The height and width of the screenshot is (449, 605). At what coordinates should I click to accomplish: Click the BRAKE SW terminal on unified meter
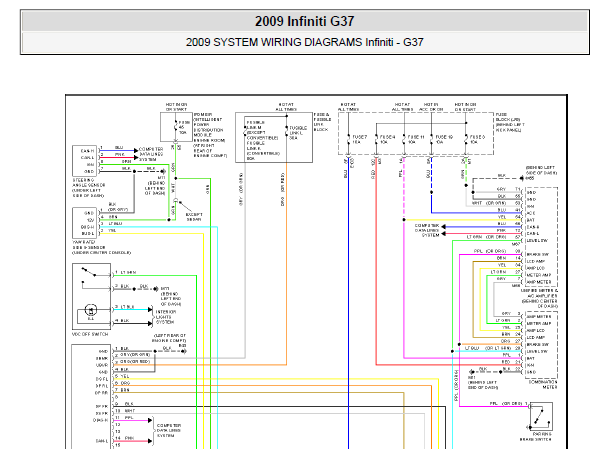[537, 255]
